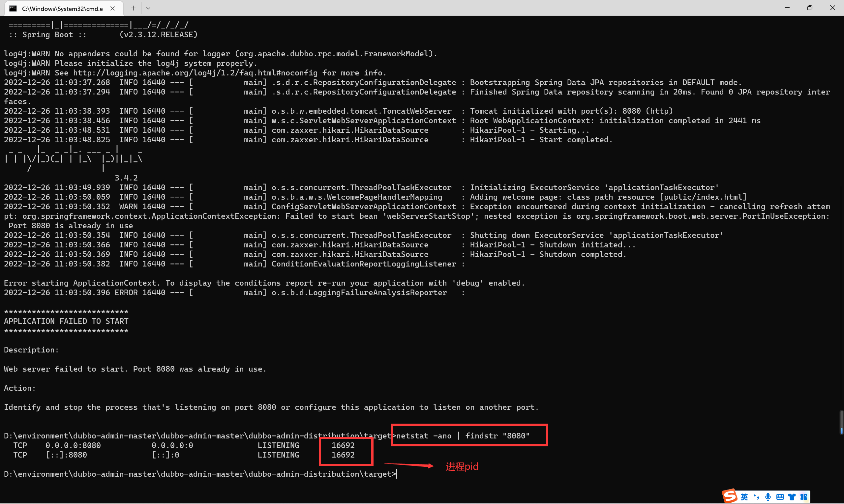Toggle the 英 English/Chinese input mode
The height and width of the screenshot is (504, 844).
click(744, 497)
